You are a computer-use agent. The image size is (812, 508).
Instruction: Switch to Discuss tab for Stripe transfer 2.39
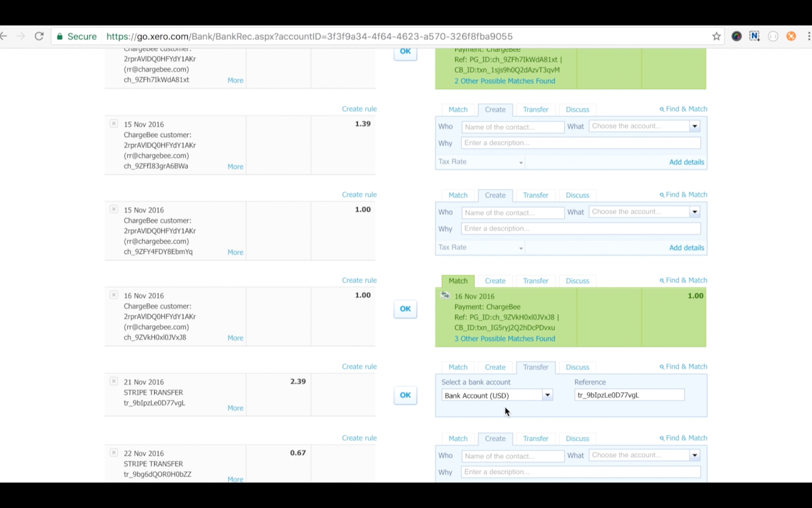coord(577,367)
